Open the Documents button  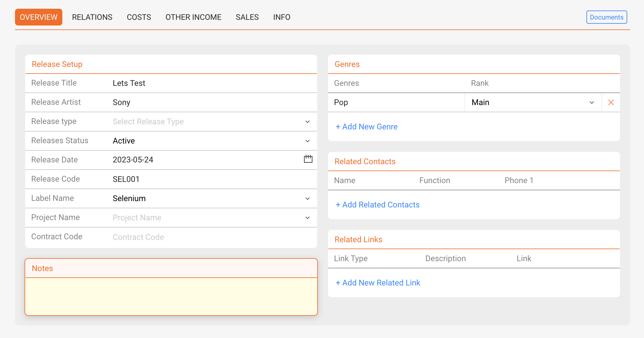(607, 17)
